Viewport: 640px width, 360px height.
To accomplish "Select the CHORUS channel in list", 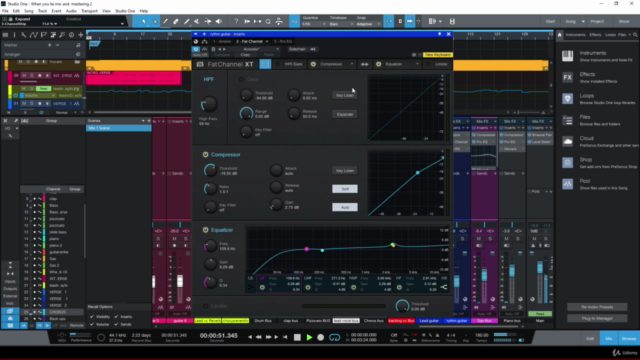I will coord(53,312).
